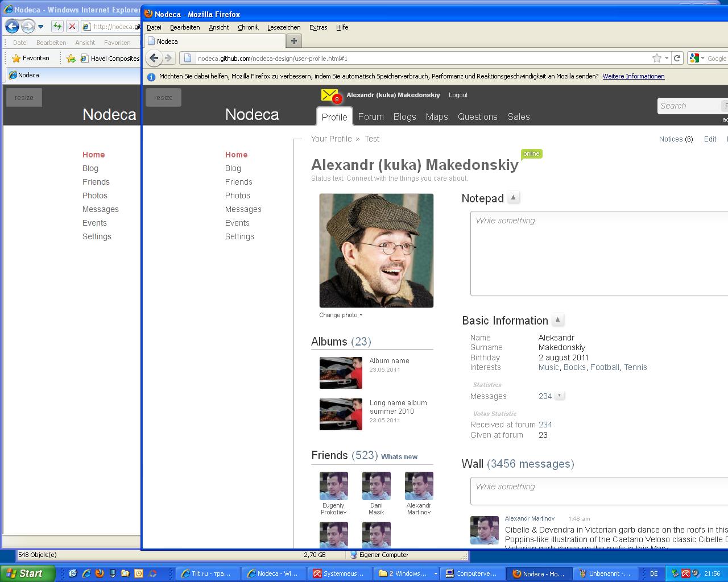
Task: Open the Sales tab
Action: [x=519, y=117]
